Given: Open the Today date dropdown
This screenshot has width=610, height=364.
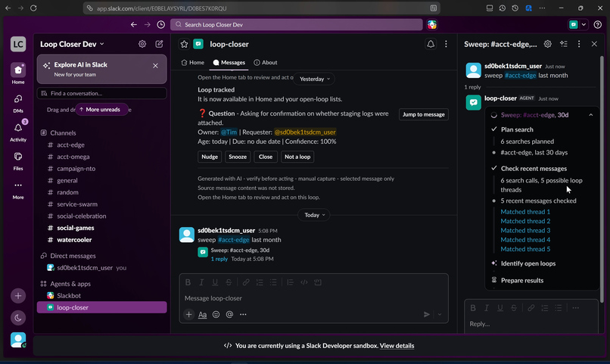Looking at the screenshot, I should (314, 215).
